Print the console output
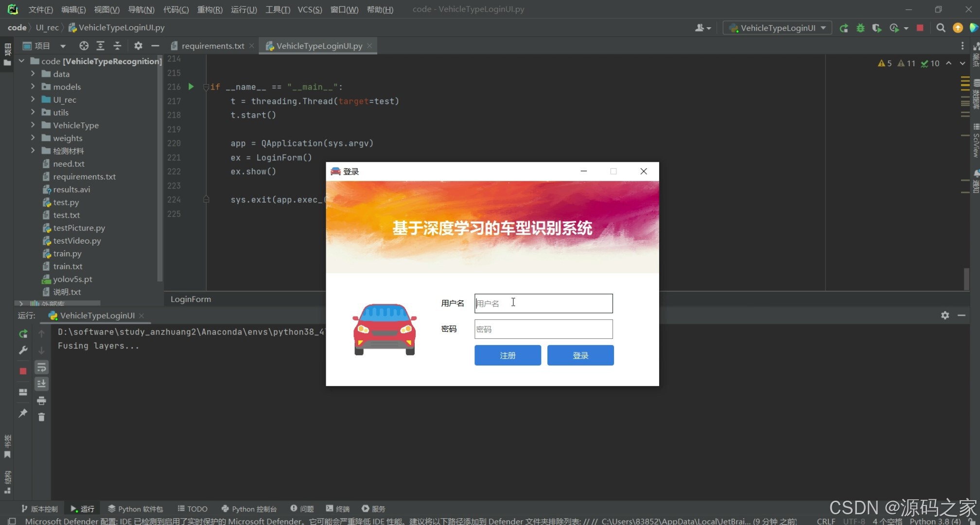Viewport: 980px width, 525px height. [x=41, y=401]
